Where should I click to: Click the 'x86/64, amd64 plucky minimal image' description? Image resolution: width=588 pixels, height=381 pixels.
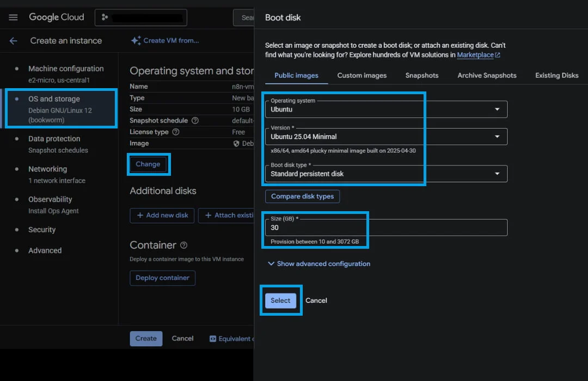coord(343,151)
